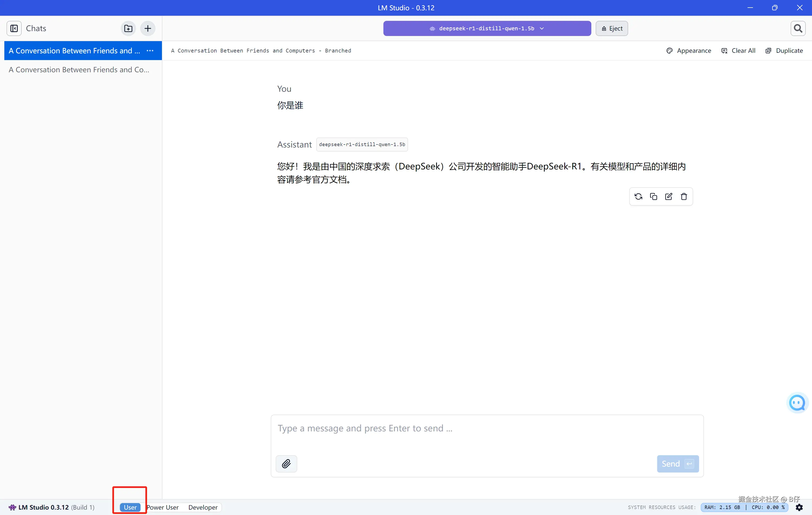Copy the assistant message
812x515 pixels.
click(x=654, y=196)
